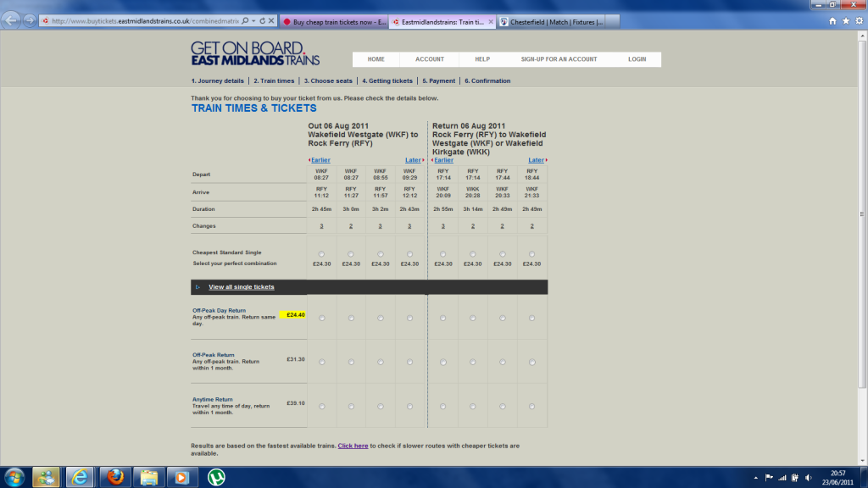Click the address bar URL field
The width and height of the screenshot is (868, 488).
pos(146,21)
